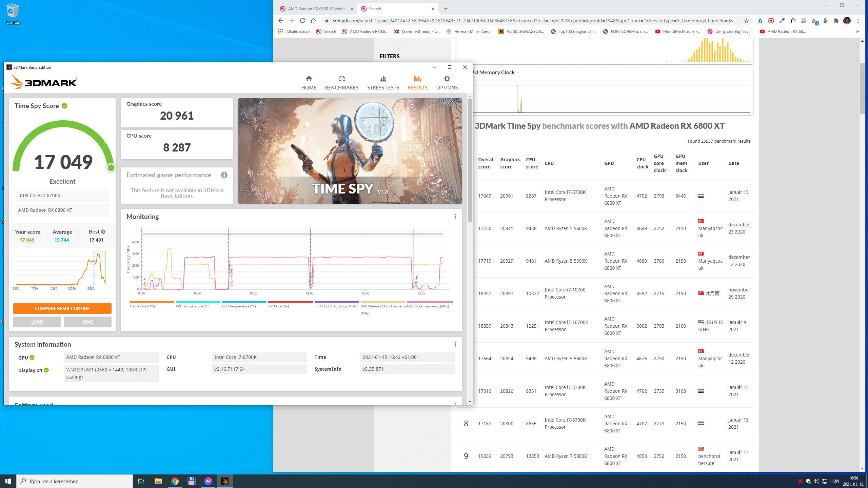
Task: Click the Chrome back arrow
Action: 281,21
